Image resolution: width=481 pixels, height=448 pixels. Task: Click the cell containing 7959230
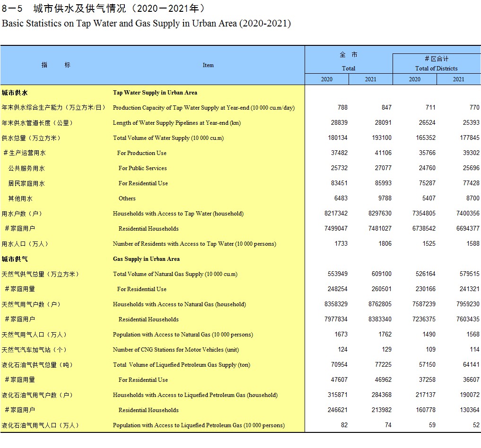coord(468,304)
